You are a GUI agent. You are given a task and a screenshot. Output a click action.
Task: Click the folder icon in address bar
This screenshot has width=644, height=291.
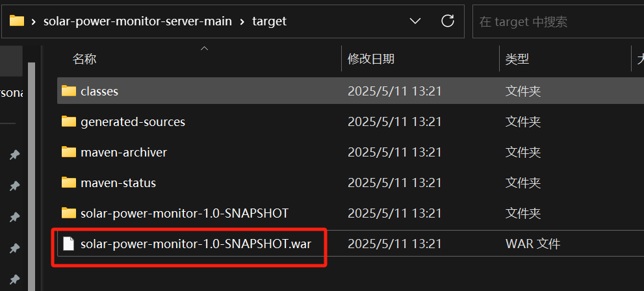pyautogui.click(x=16, y=21)
